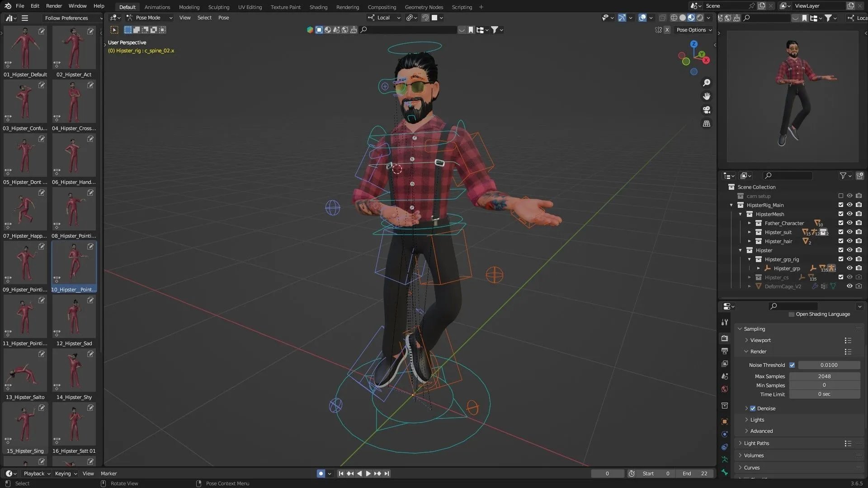Screen dimensions: 868x488
Task: Uncheck the Denoise option
Action: (x=752, y=408)
